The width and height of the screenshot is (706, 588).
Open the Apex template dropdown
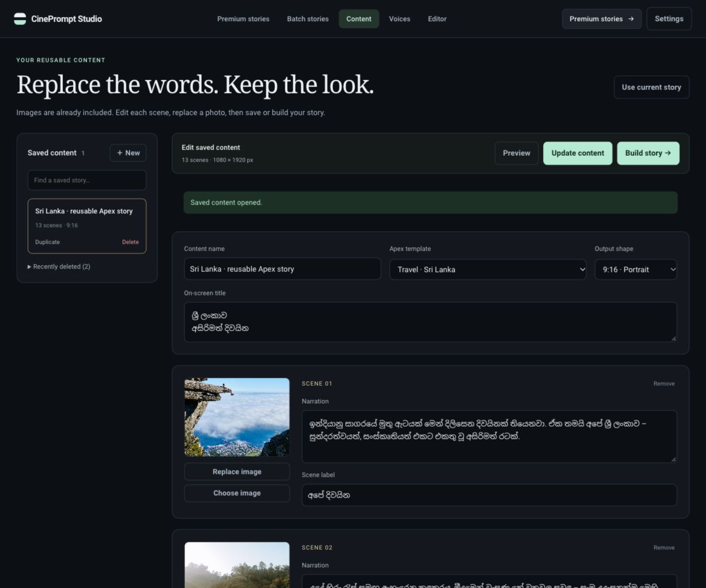[488, 269]
